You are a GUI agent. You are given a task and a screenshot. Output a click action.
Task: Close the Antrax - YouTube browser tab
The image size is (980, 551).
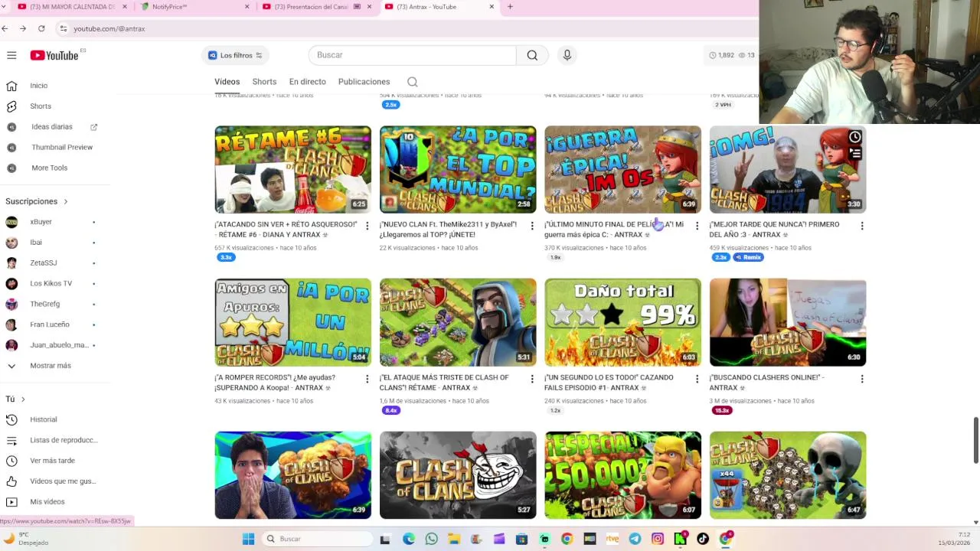coord(492,7)
